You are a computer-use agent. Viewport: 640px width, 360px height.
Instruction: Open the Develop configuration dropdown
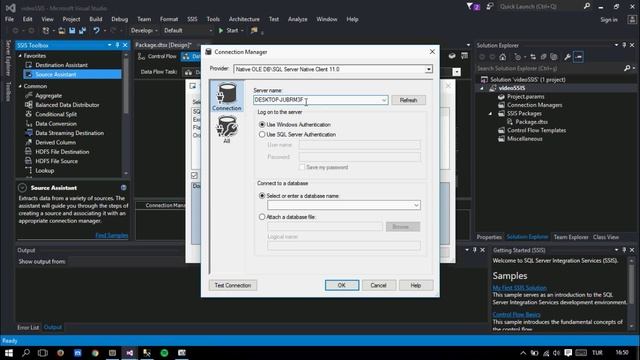144,31
